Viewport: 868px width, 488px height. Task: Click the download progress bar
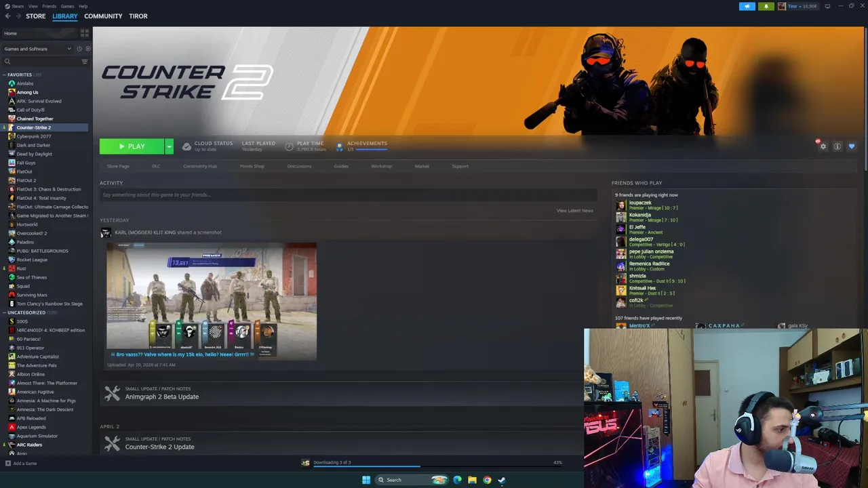[437, 466]
